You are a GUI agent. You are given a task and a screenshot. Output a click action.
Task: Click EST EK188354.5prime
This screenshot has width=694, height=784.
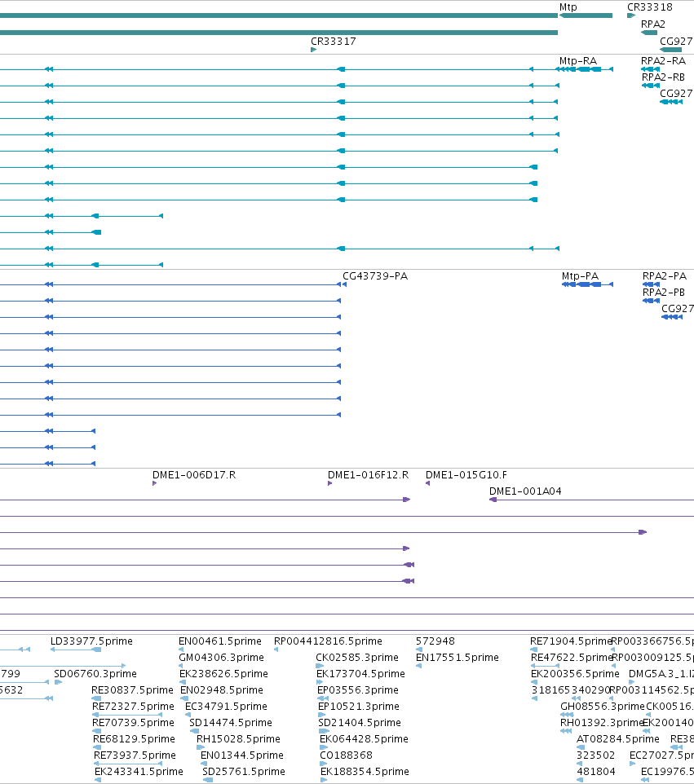point(365,772)
